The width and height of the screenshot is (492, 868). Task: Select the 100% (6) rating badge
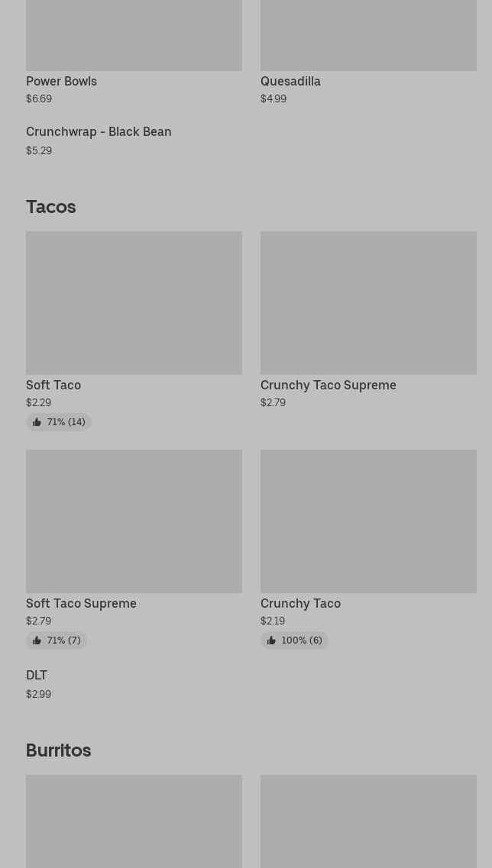coord(295,640)
